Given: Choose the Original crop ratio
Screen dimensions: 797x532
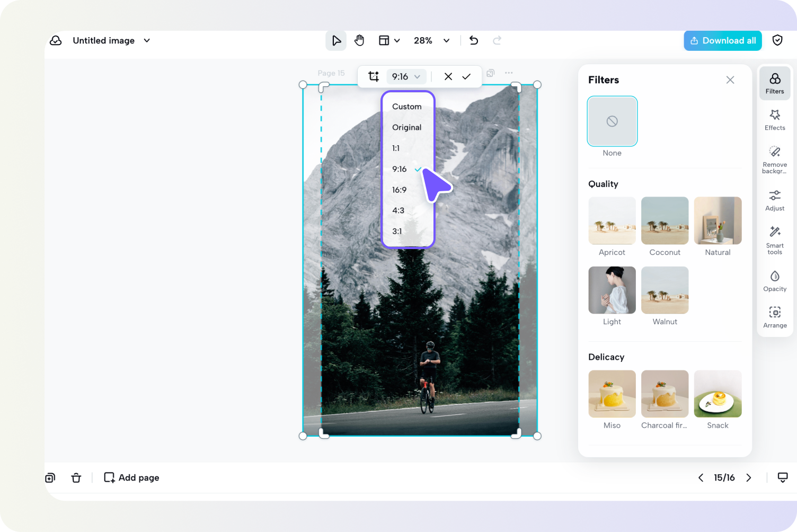Looking at the screenshot, I should (x=407, y=127).
